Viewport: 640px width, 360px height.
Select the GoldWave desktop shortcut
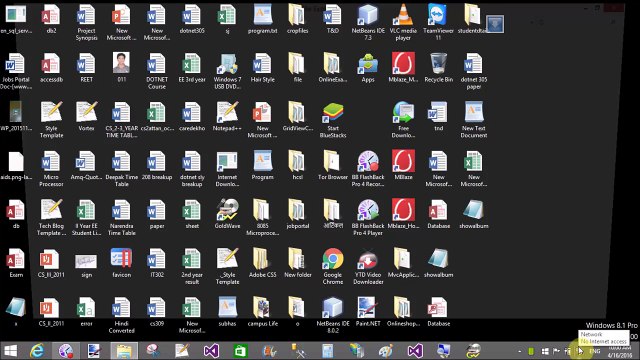coord(227,211)
